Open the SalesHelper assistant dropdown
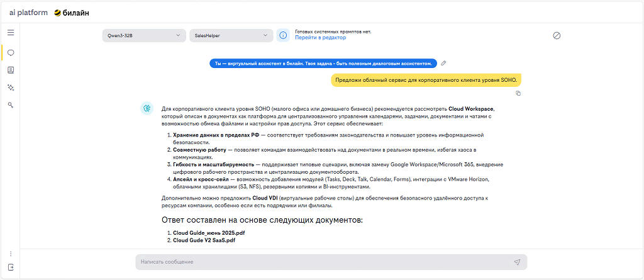 pos(231,35)
